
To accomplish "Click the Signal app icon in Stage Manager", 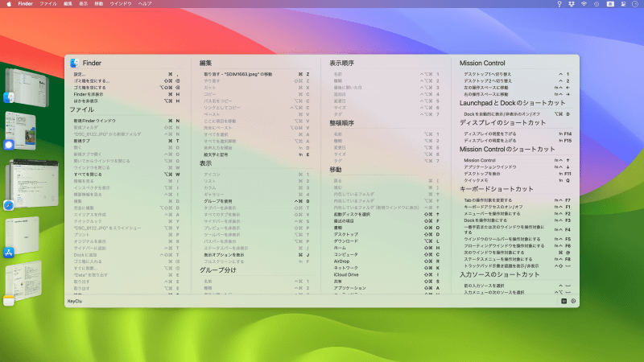I will click(9, 145).
